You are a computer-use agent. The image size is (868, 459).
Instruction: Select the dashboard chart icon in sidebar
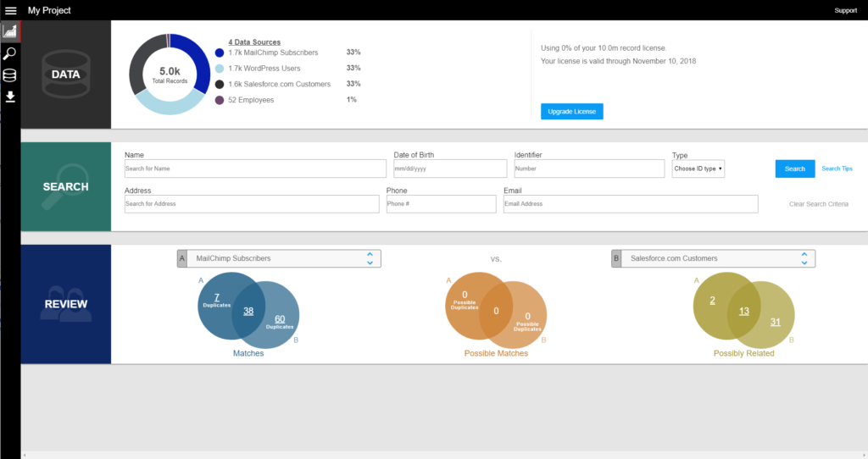click(x=10, y=31)
